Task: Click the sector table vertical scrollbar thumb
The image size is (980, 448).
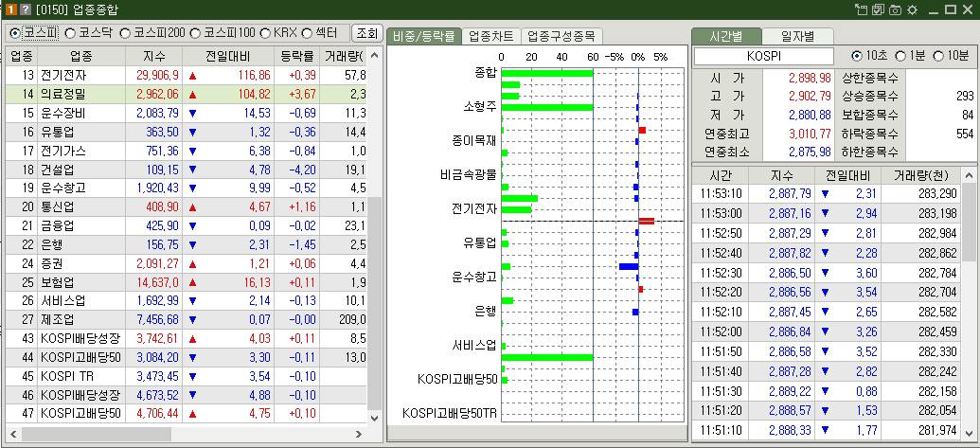Action: tap(374, 302)
